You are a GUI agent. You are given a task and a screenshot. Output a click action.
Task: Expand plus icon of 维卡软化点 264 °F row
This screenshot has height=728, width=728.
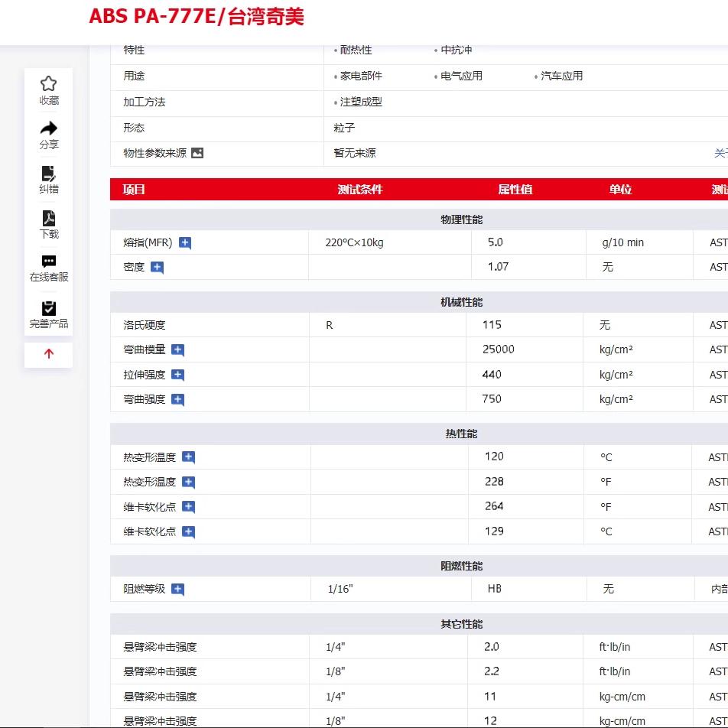coord(188,506)
